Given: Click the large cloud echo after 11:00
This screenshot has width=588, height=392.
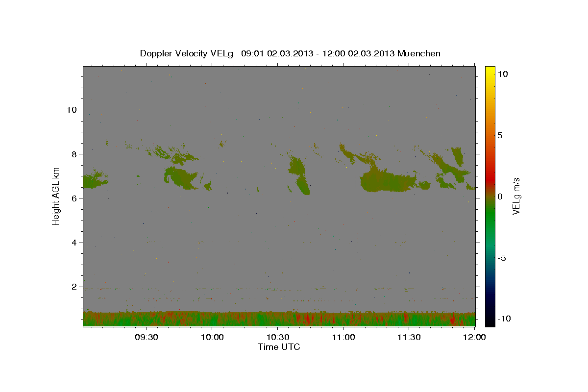Looking at the screenshot, I should (387, 180).
